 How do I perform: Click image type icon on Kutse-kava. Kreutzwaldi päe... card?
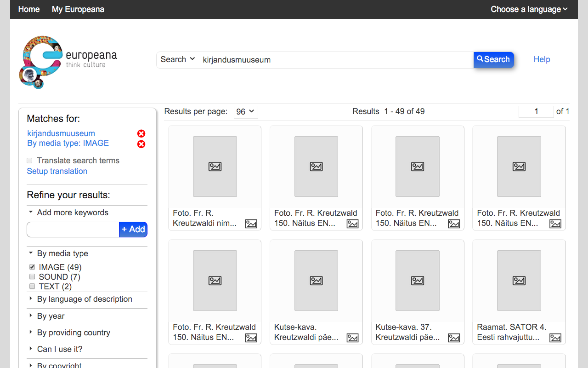point(353,338)
